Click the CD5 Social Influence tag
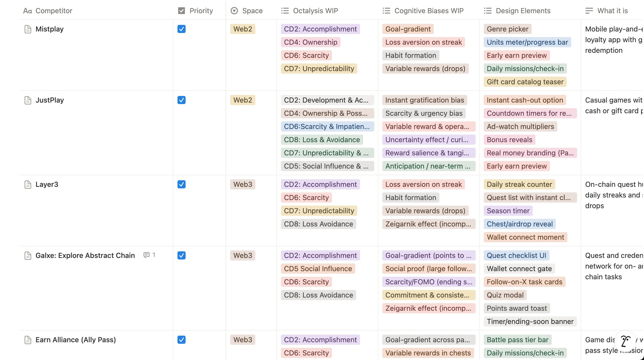The image size is (644, 360). (318, 269)
